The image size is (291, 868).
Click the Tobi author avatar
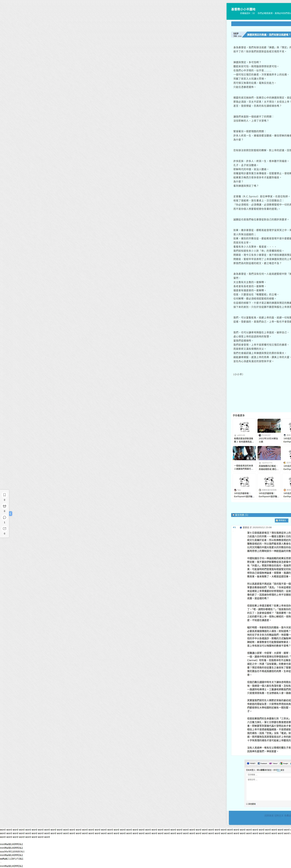click(x=235, y=490)
